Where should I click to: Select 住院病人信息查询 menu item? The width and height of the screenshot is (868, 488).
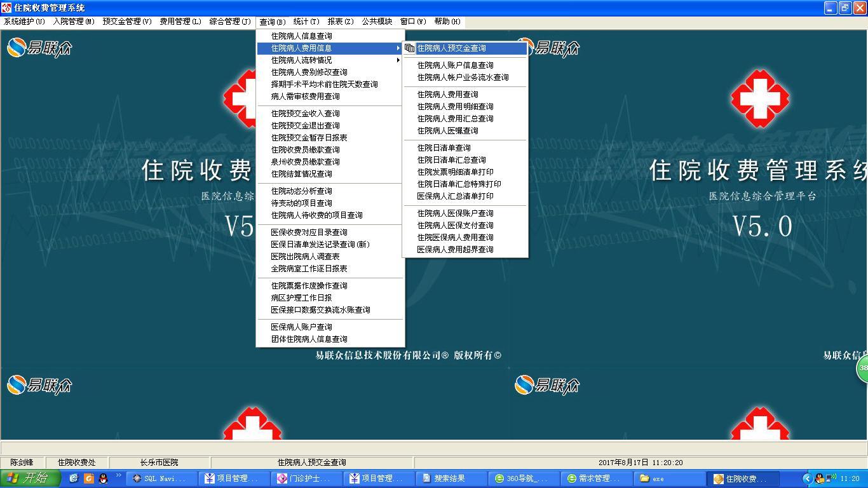click(x=329, y=36)
